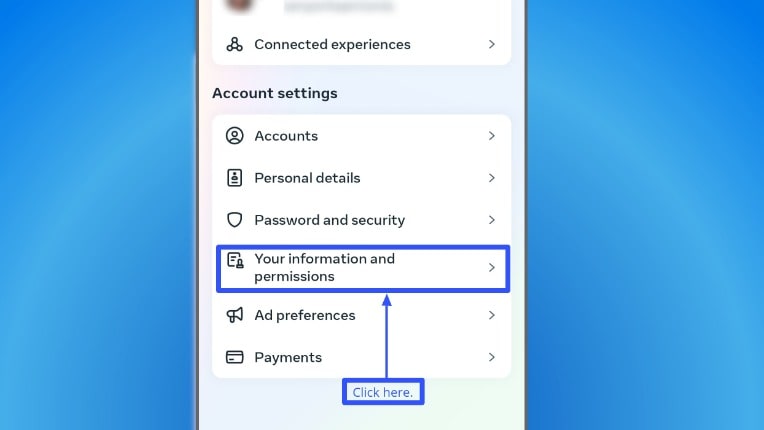The image size is (764, 430).
Task: Choose the Payments text label
Action: click(x=288, y=357)
